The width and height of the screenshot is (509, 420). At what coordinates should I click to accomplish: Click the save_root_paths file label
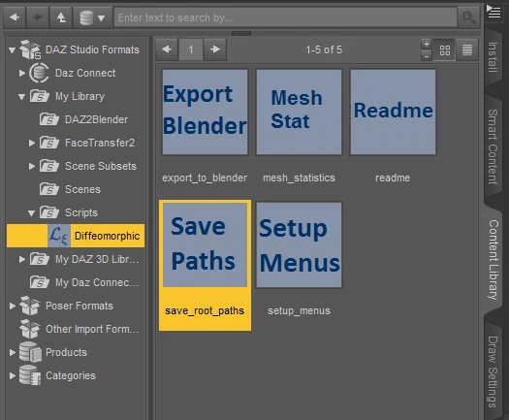click(205, 310)
